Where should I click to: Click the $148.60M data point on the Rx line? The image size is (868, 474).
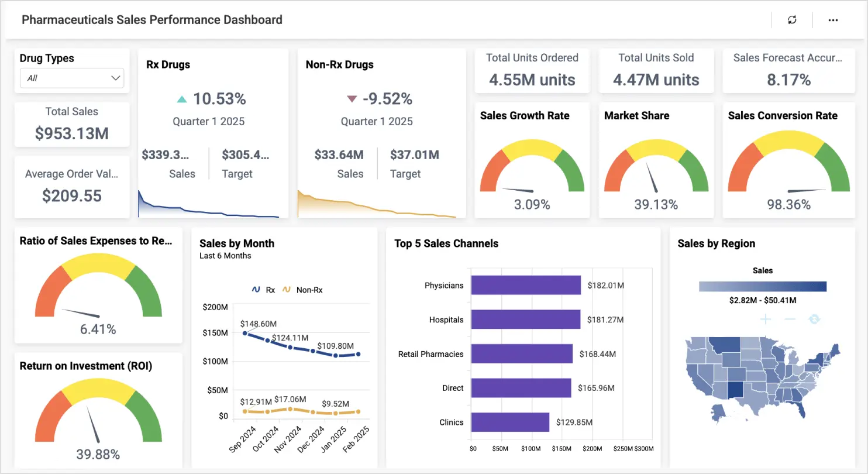click(x=244, y=333)
